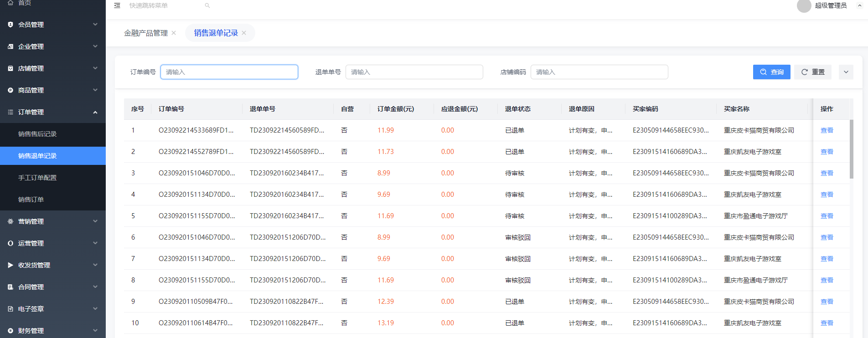
Task: Click buyer name 重庆市盈通电子游戏厅 in row 5
Action: (x=756, y=216)
